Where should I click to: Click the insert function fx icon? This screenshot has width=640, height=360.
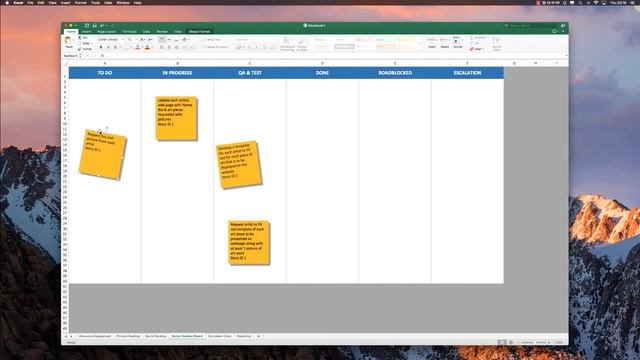coord(102,56)
